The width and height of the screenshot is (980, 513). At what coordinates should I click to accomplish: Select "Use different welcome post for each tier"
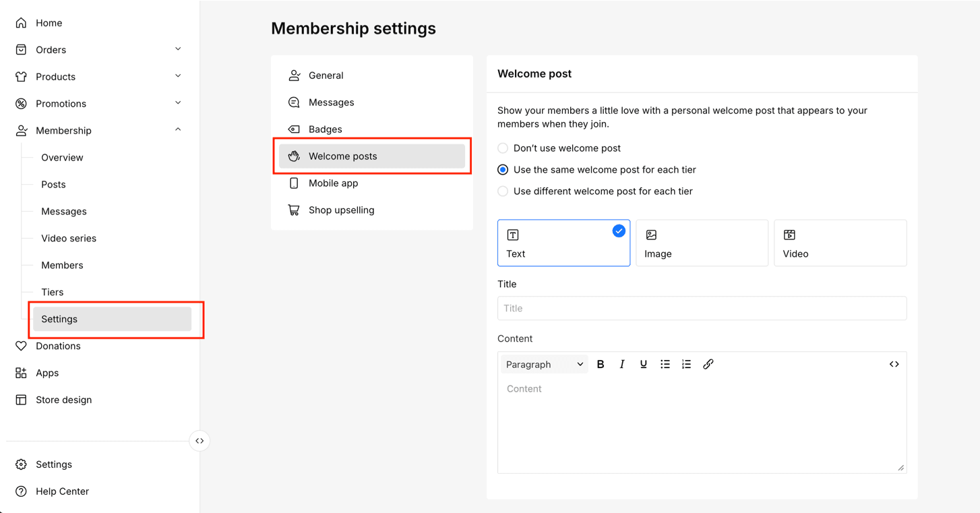click(503, 191)
